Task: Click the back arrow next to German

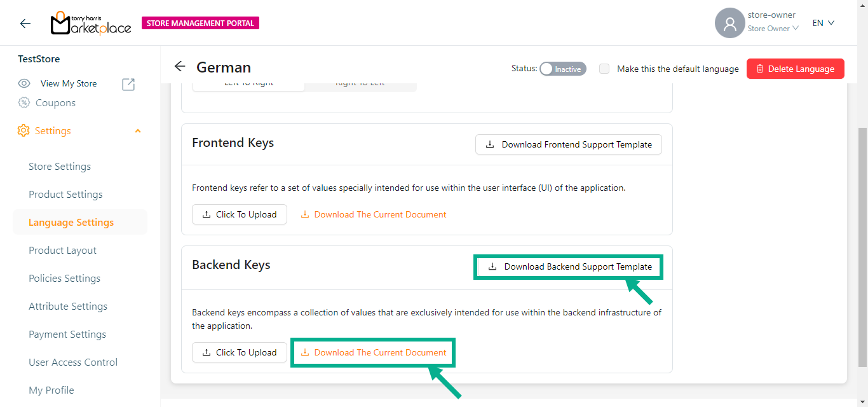Action: 180,67
